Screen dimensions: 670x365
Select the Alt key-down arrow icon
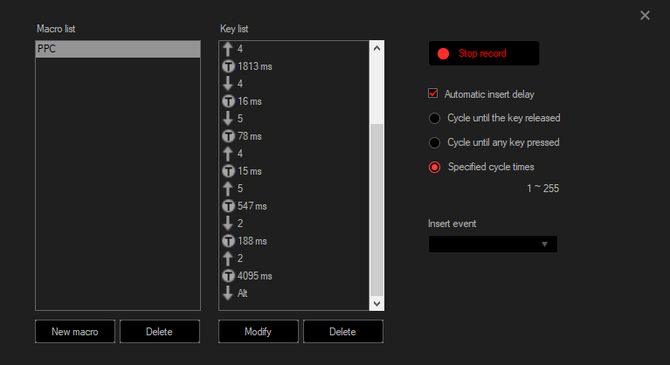pos(228,293)
